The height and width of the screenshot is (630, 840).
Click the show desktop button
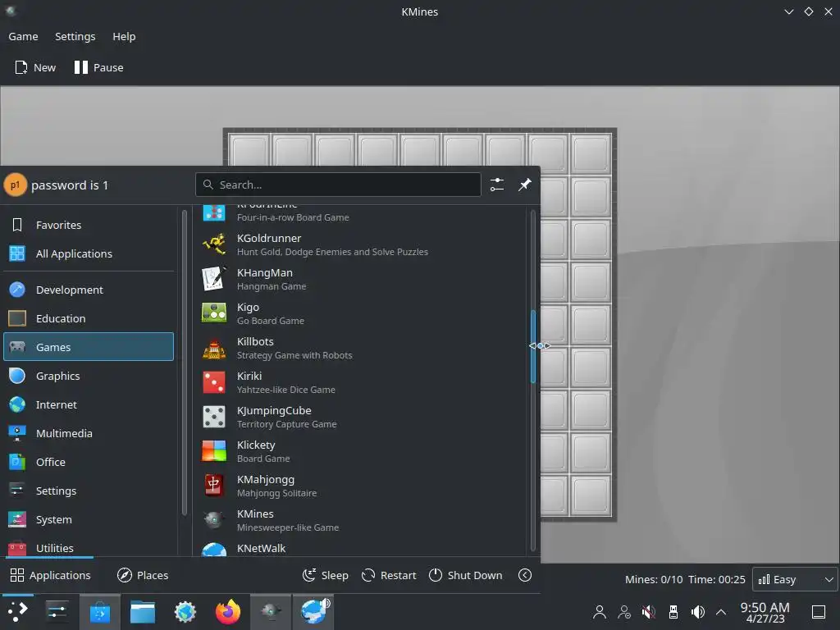click(x=819, y=612)
